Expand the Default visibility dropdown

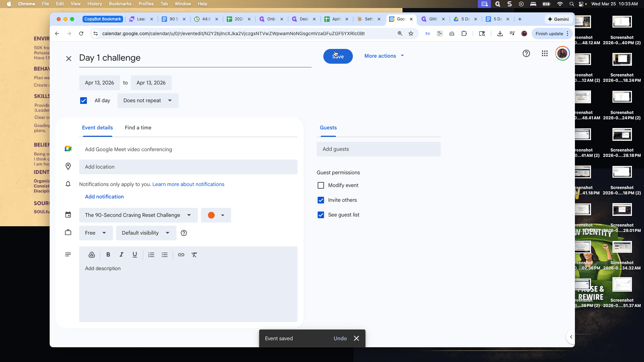(146, 233)
